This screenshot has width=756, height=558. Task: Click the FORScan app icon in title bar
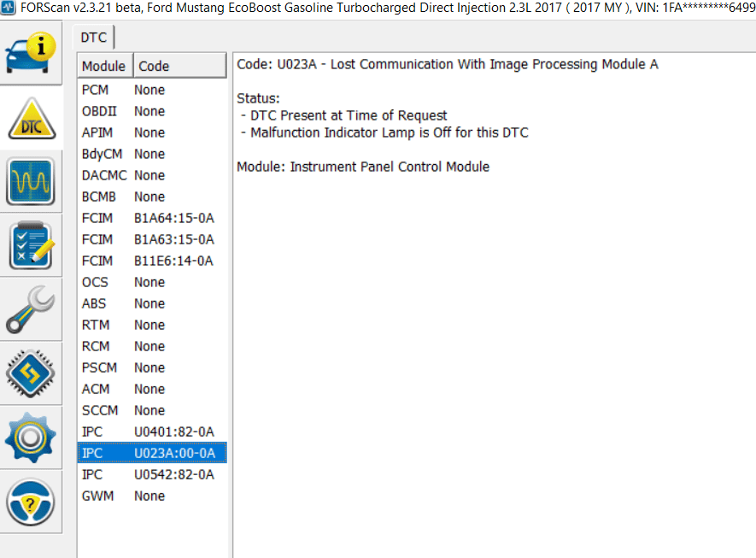(x=9, y=7)
